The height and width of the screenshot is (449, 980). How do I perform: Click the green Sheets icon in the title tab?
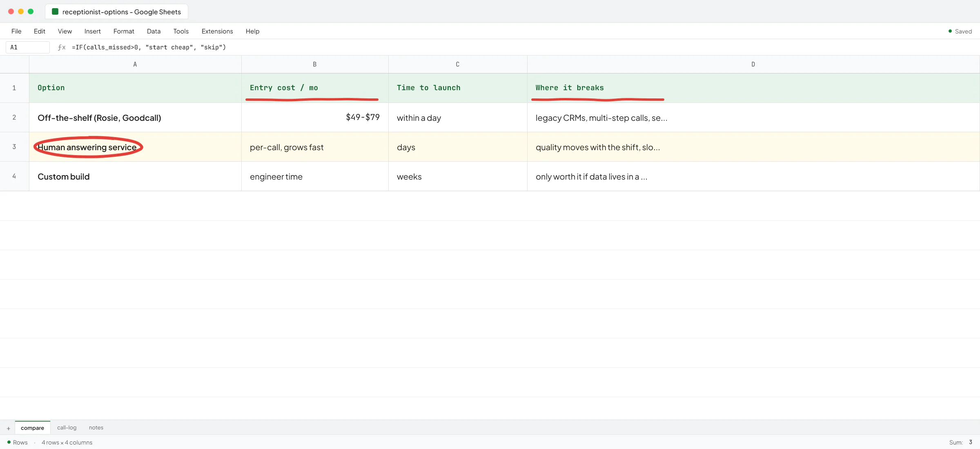point(55,11)
